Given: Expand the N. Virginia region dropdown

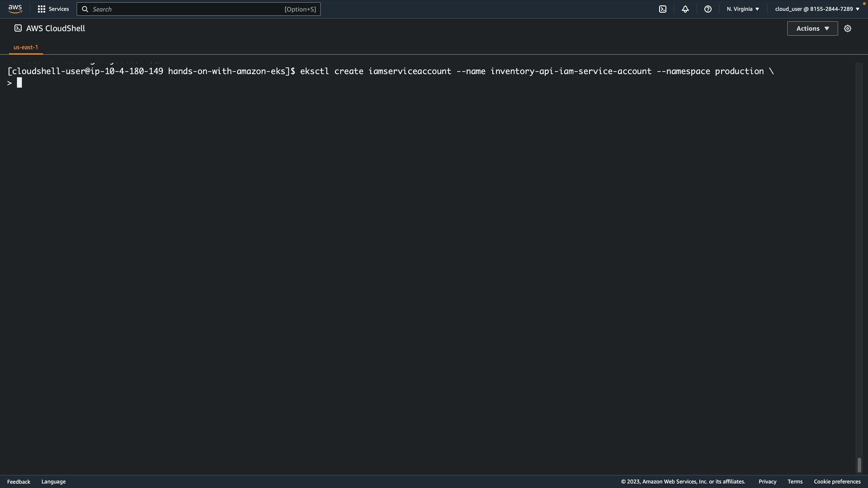Looking at the screenshot, I should click(743, 9).
